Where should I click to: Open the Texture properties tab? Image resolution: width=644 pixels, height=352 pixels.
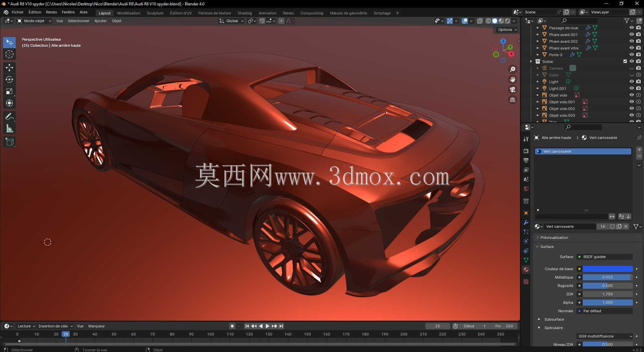pos(526,282)
